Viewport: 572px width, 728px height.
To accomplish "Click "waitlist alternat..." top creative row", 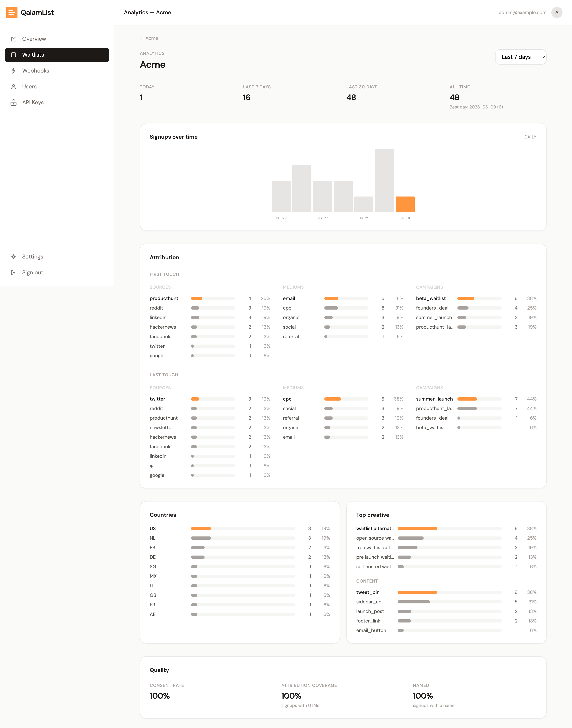I will click(446, 528).
